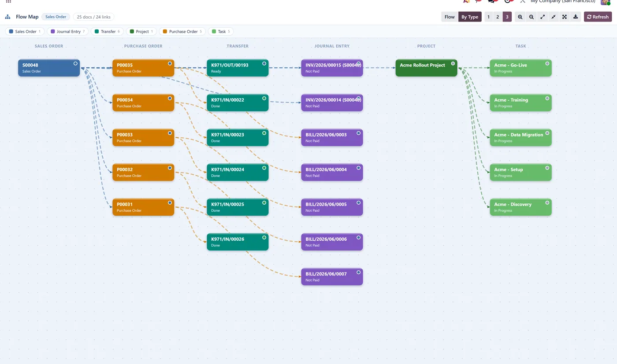Select the Acme - Training task node
This screenshot has height=364, width=617.
click(520, 103)
